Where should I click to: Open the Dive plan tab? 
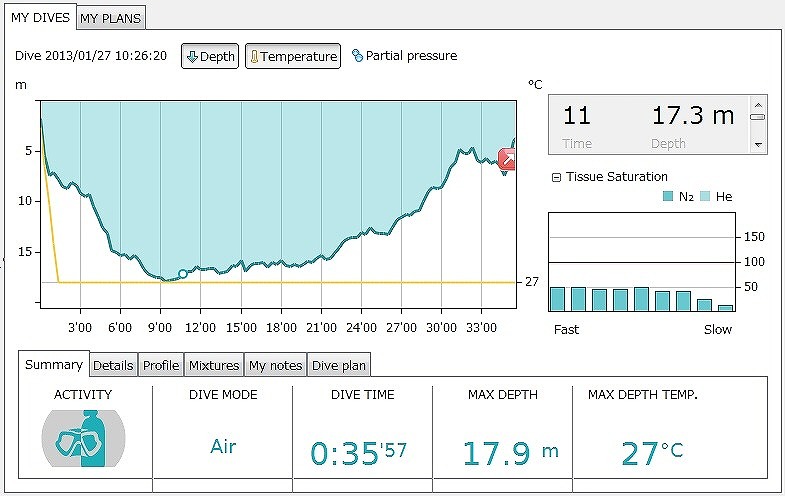(x=339, y=365)
